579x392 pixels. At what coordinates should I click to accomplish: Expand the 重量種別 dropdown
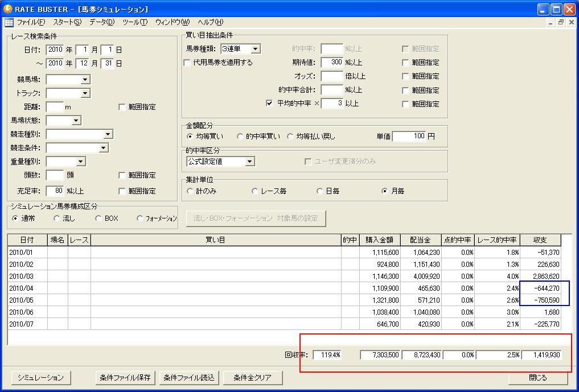pyautogui.click(x=81, y=162)
